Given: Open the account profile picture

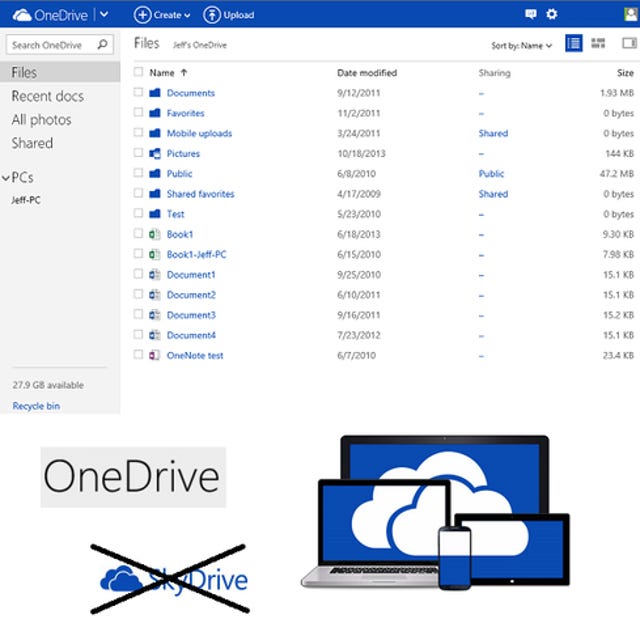Looking at the screenshot, I should [631, 14].
